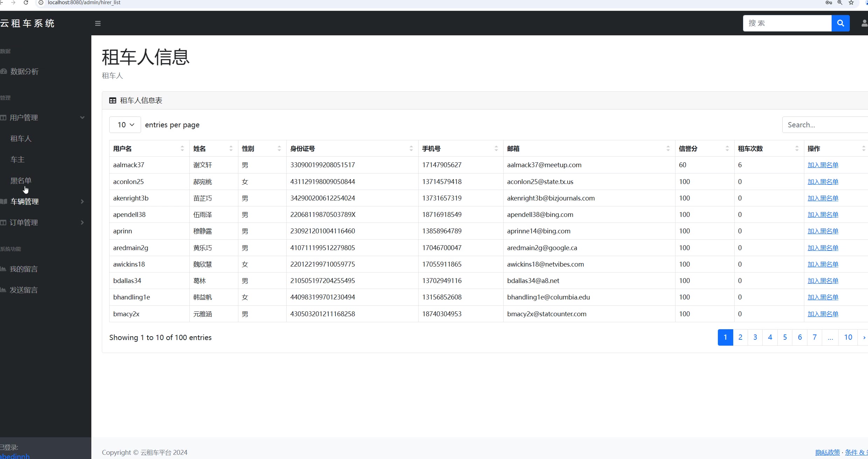The height and width of the screenshot is (459, 868).
Task: Click the 发送留言 chart icon
Action: coord(3,290)
